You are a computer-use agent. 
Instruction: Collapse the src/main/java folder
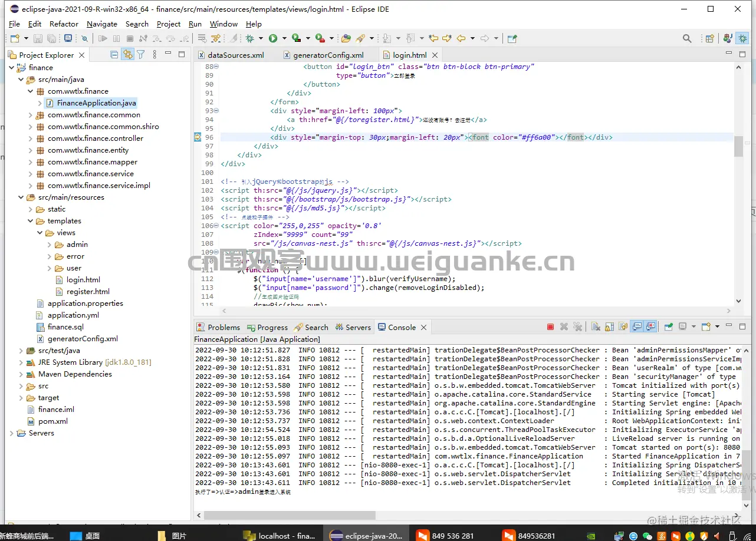21,80
